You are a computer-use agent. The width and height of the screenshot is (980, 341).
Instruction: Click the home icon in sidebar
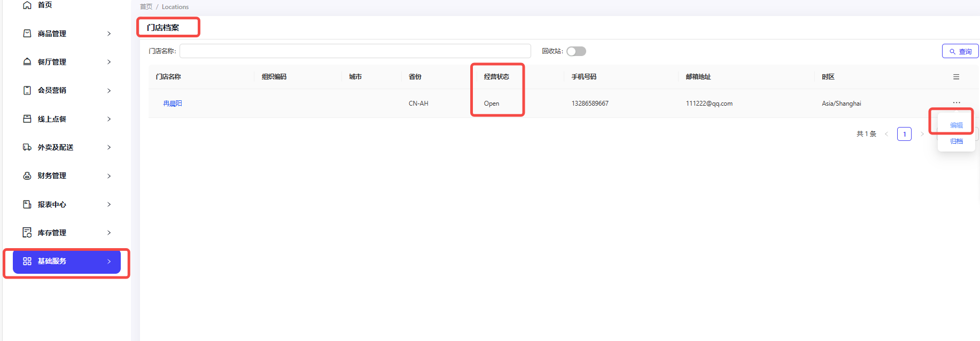[27, 5]
